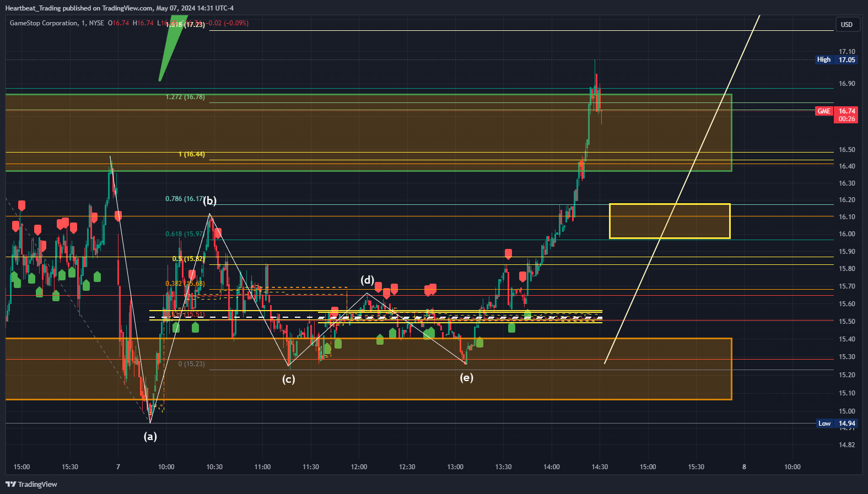
Task: Click the 0 (15.23) Fibonacci label
Action: (191, 364)
